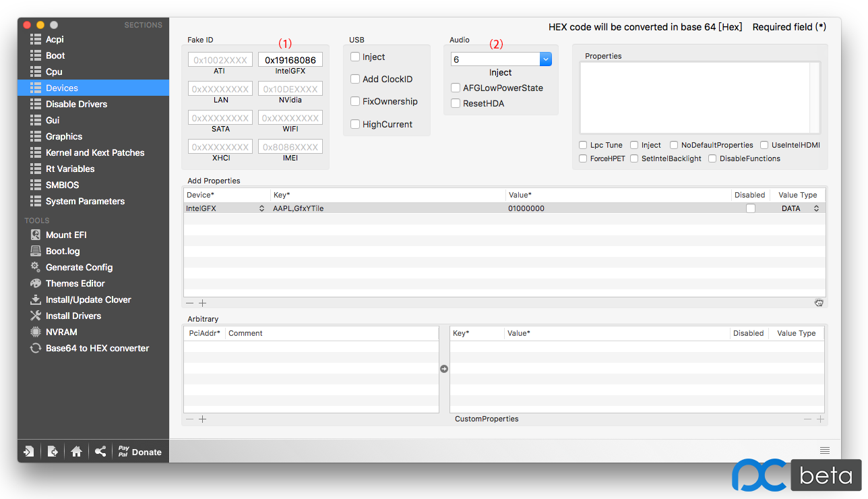Toggle Disabled checkbox for AAPL,GfxYTile row

point(750,208)
